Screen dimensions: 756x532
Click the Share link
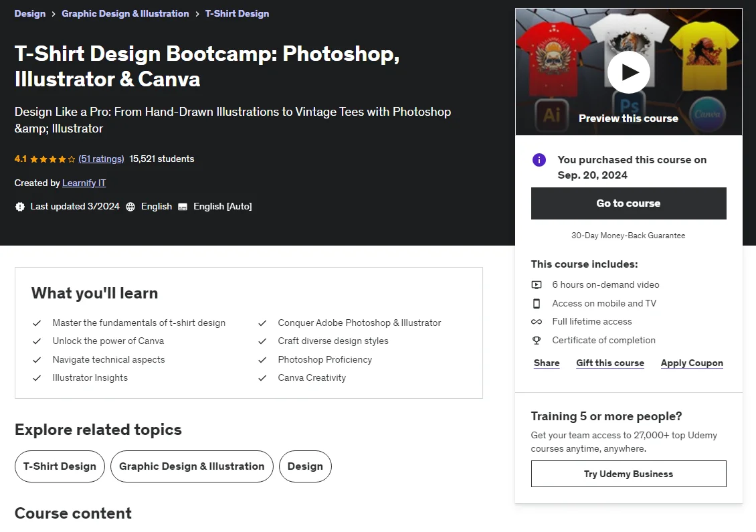pyautogui.click(x=547, y=363)
